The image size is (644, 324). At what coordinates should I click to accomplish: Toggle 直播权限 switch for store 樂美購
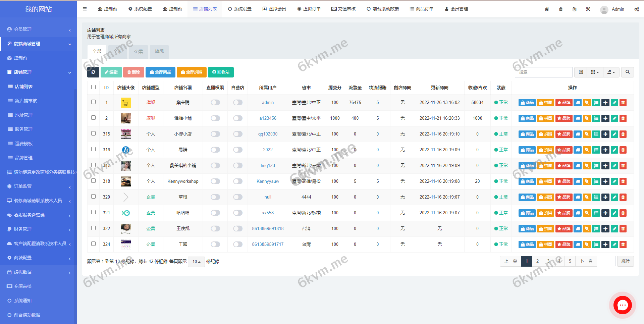coord(215,102)
